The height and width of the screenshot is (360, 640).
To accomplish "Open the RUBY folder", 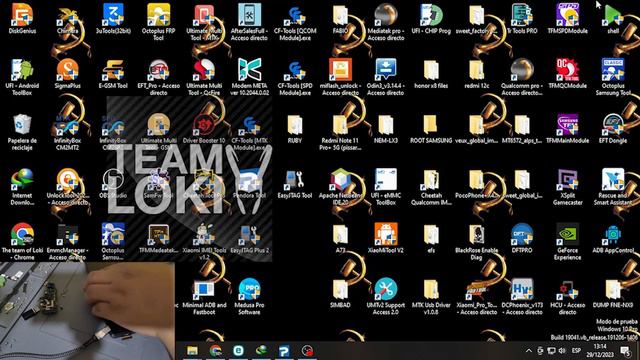I will coord(295,125).
